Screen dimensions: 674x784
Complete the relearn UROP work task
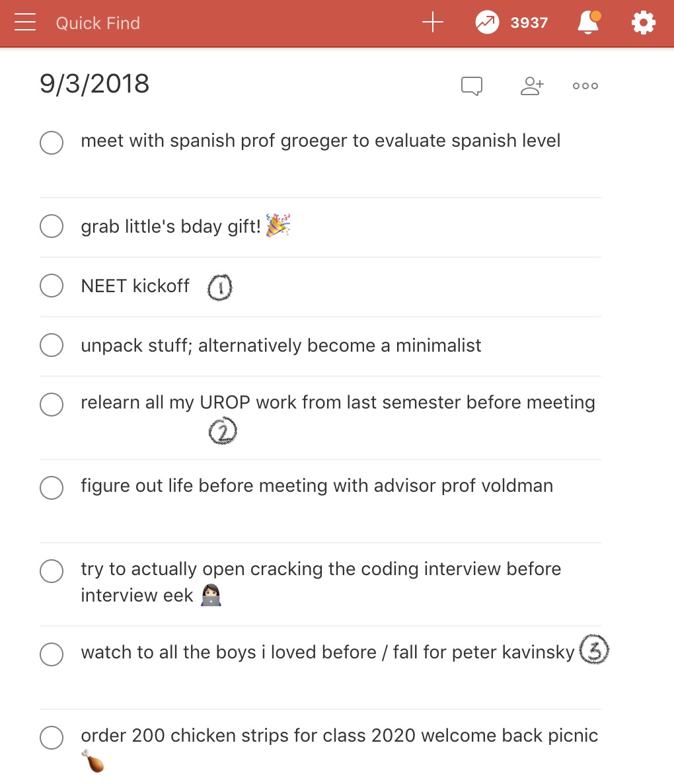point(52,405)
